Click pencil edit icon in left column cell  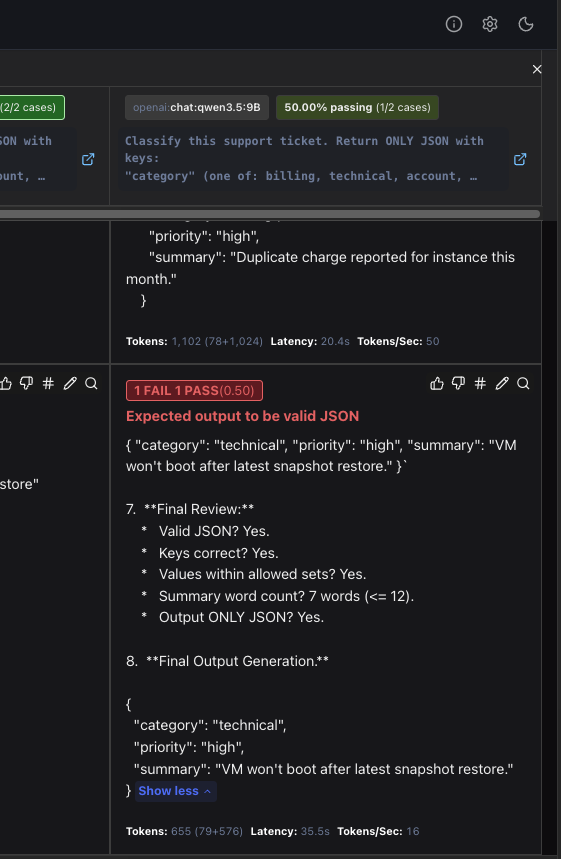[x=70, y=383]
